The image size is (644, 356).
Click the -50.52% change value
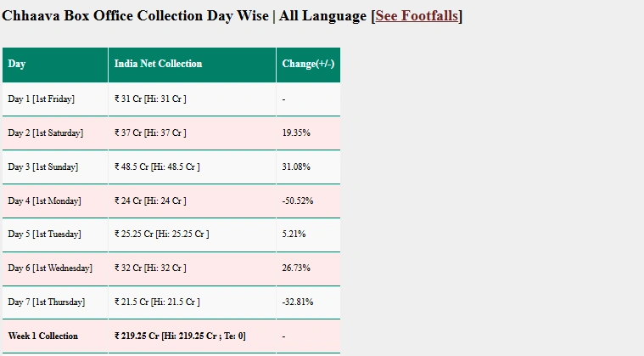point(298,201)
